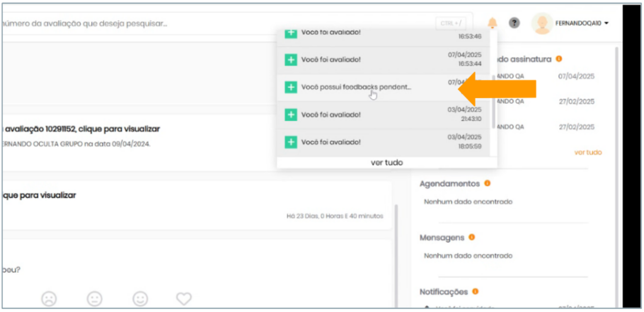
Task: Click the notification bell icon
Action: [492, 23]
